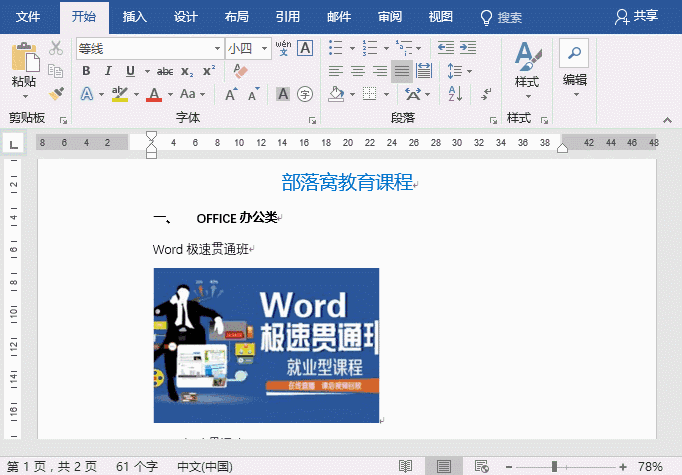Click the Word course banner image
This screenshot has height=475, width=682.
point(266,345)
